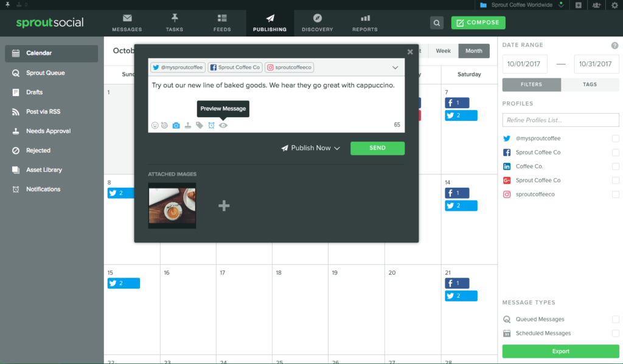
Task: Open the start date 10/01/2017 picker
Action: [x=524, y=64]
